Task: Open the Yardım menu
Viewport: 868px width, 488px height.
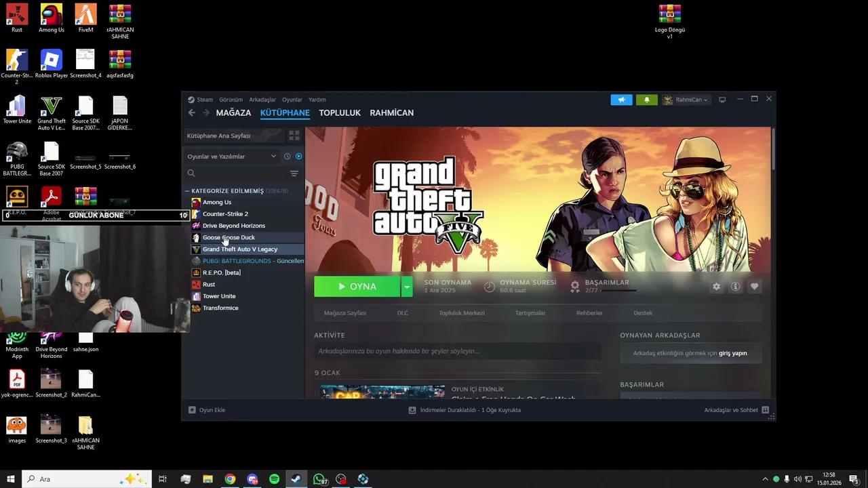Action: [x=317, y=100]
